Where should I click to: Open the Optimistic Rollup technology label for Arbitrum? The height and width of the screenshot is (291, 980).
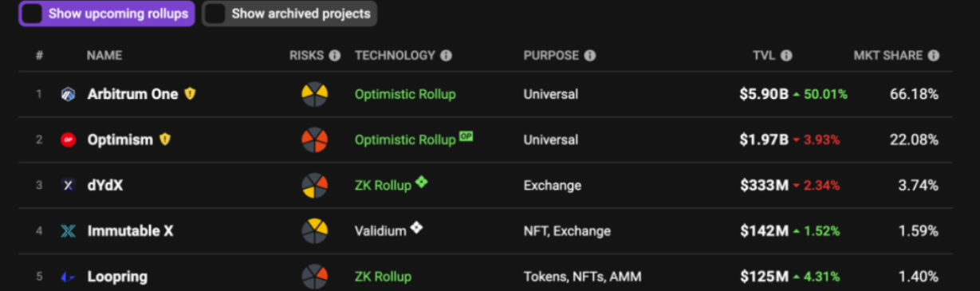point(405,94)
